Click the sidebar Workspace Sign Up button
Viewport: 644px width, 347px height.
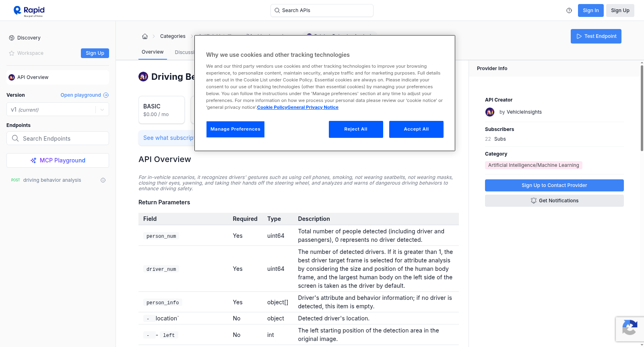click(95, 53)
